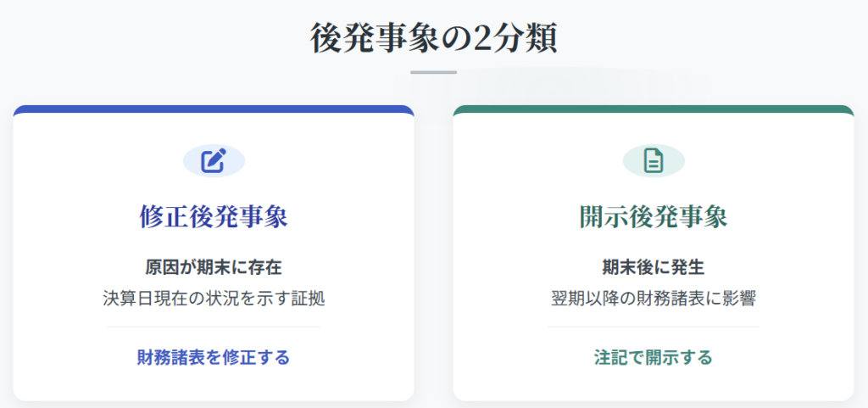Click the text 翌期以降の財務諸表に影響
The width and height of the screenshot is (868, 408).
pos(653,298)
